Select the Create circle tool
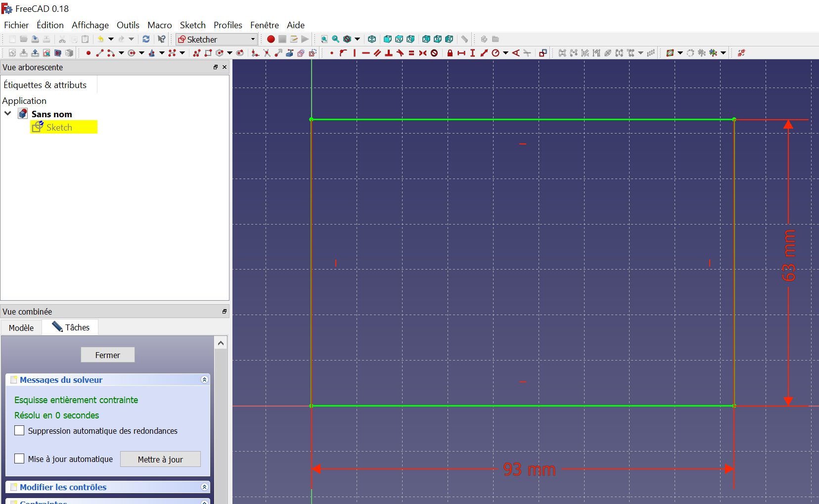The width and height of the screenshot is (819, 504). pyautogui.click(x=132, y=53)
